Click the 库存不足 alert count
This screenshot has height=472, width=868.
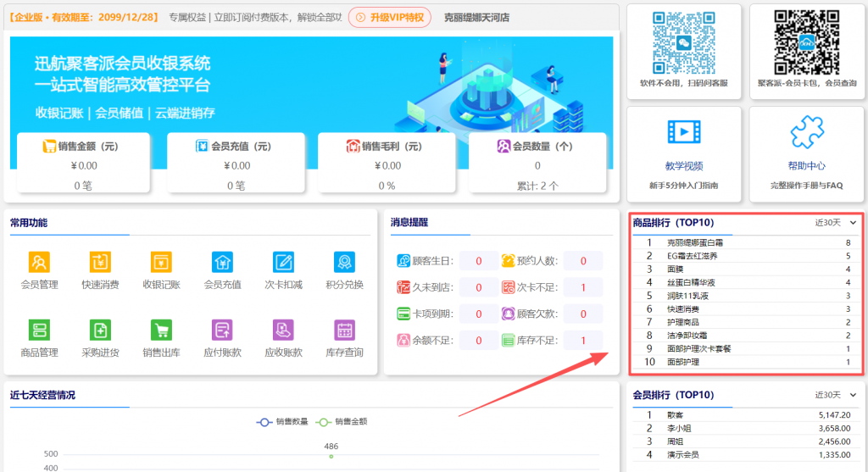583,341
